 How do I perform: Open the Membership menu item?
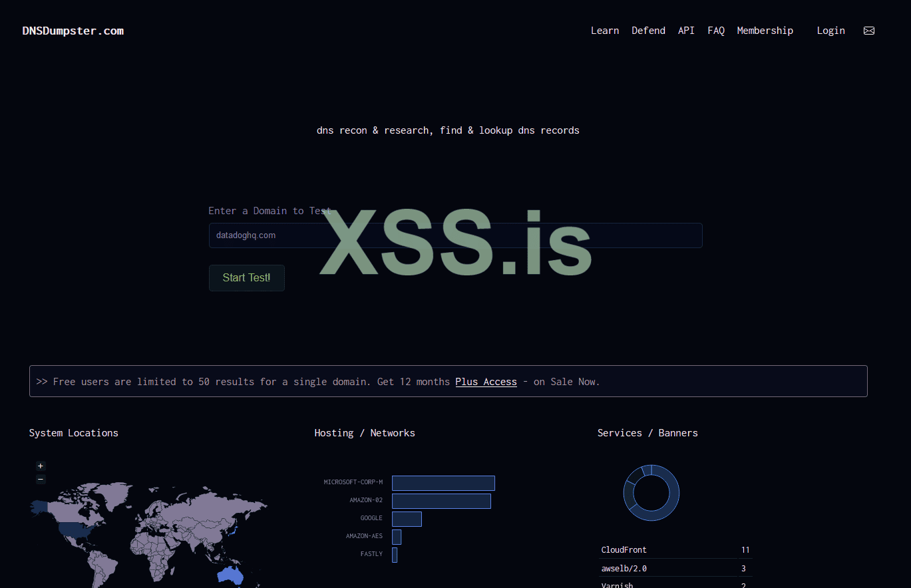click(765, 31)
